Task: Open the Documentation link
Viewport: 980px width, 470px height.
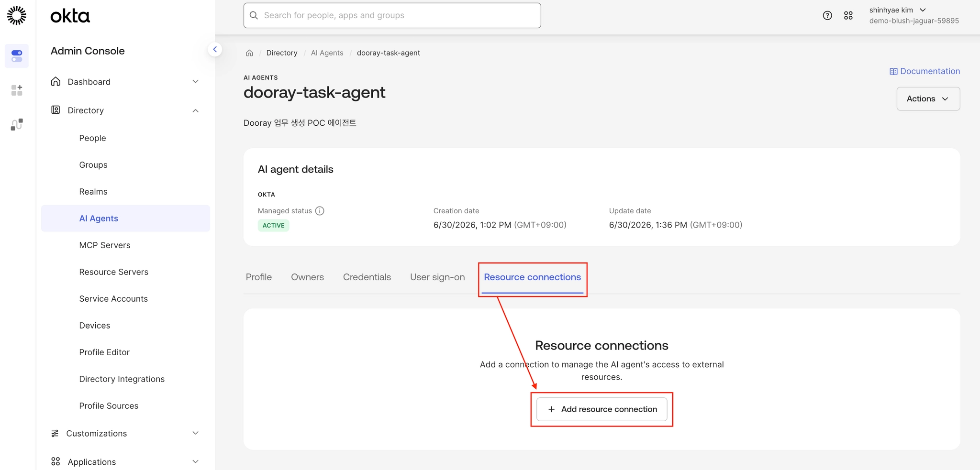Action: click(x=924, y=71)
